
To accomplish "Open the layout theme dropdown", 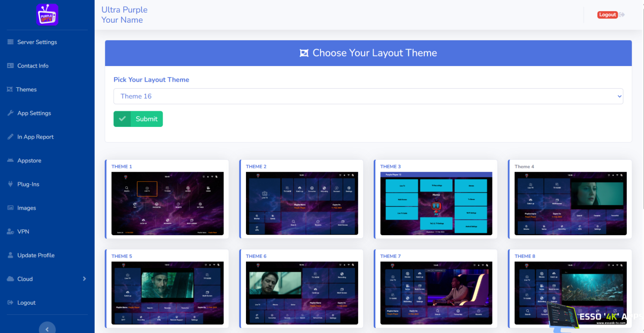I will click(x=368, y=96).
